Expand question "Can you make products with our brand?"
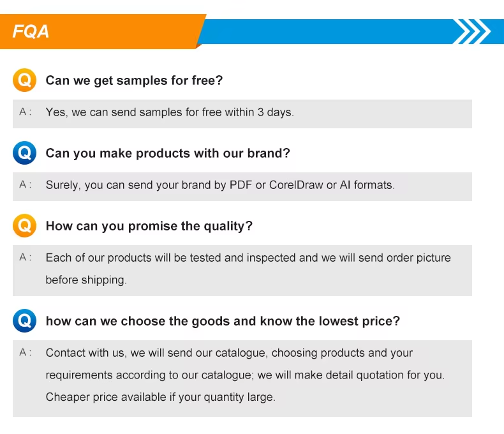The width and height of the screenshot is (504, 434). click(168, 154)
